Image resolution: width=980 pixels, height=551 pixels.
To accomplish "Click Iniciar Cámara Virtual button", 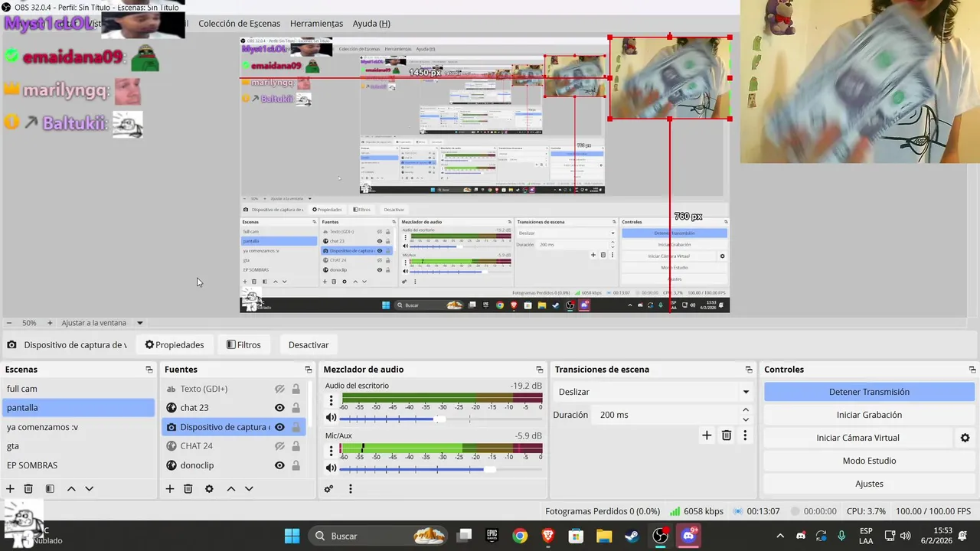I will (x=857, y=438).
